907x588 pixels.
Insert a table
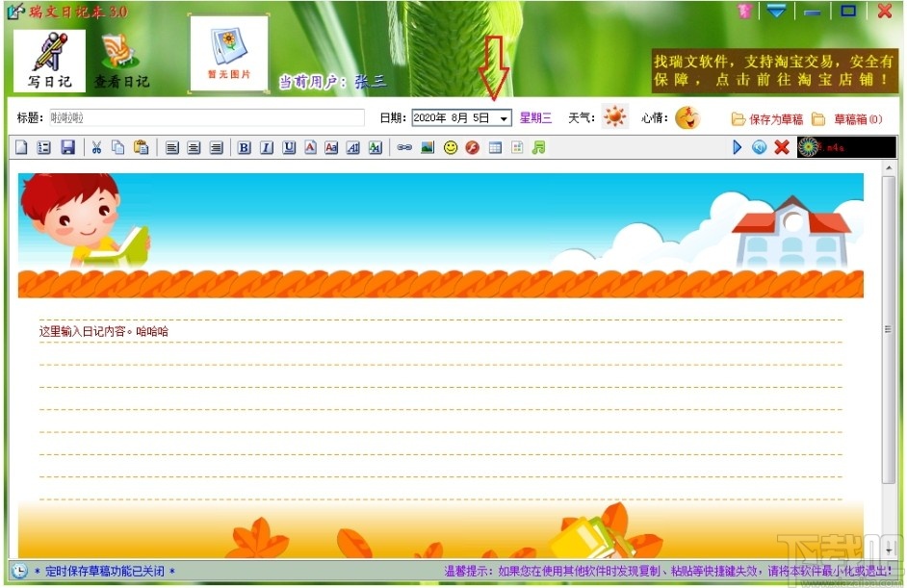(x=495, y=147)
